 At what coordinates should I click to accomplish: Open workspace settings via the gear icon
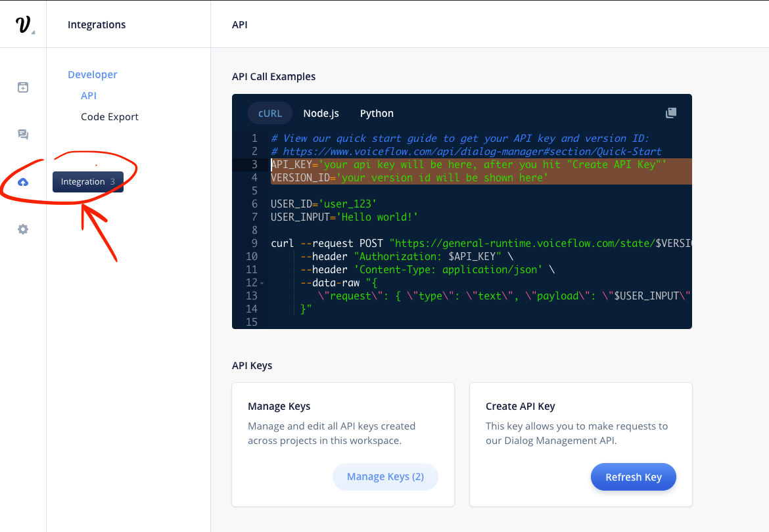pyautogui.click(x=23, y=229)
